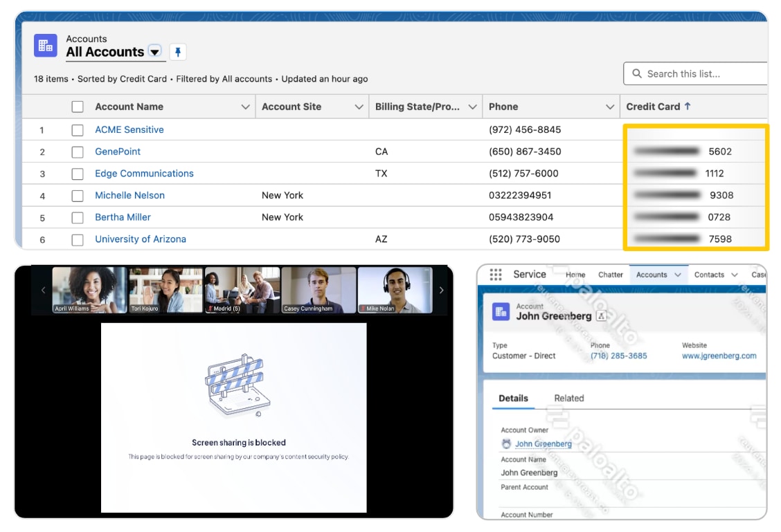Click the account owner avatar icon

(x=507, y=444)
